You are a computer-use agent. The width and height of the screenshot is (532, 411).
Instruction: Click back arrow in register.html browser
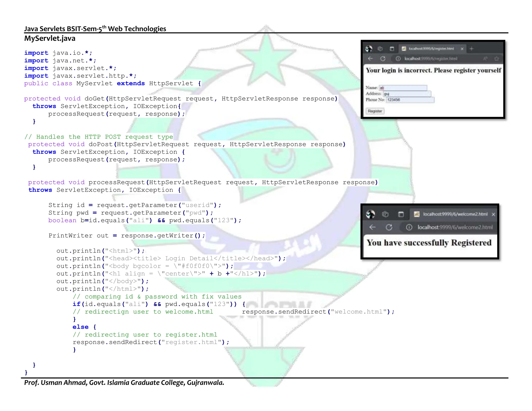coord(370,59)
